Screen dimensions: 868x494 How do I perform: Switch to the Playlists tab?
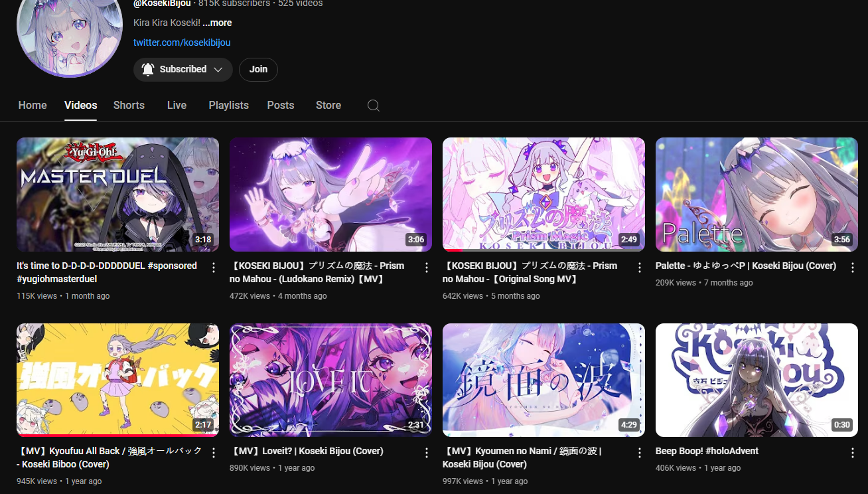pos(228,106)
